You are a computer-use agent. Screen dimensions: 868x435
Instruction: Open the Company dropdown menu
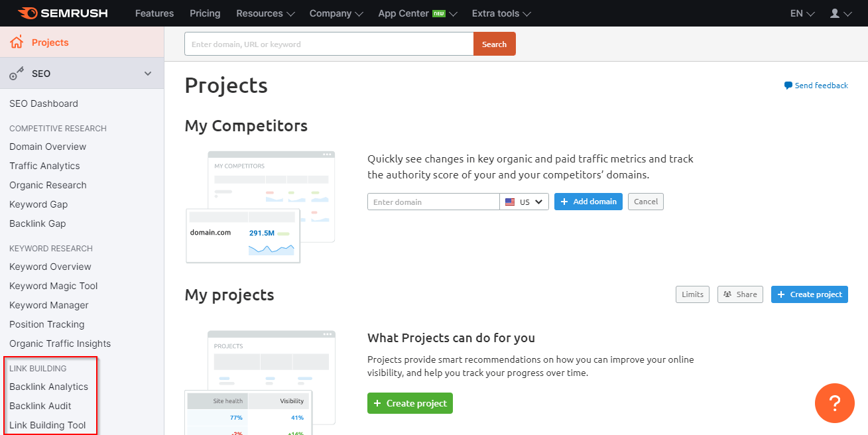336,13
